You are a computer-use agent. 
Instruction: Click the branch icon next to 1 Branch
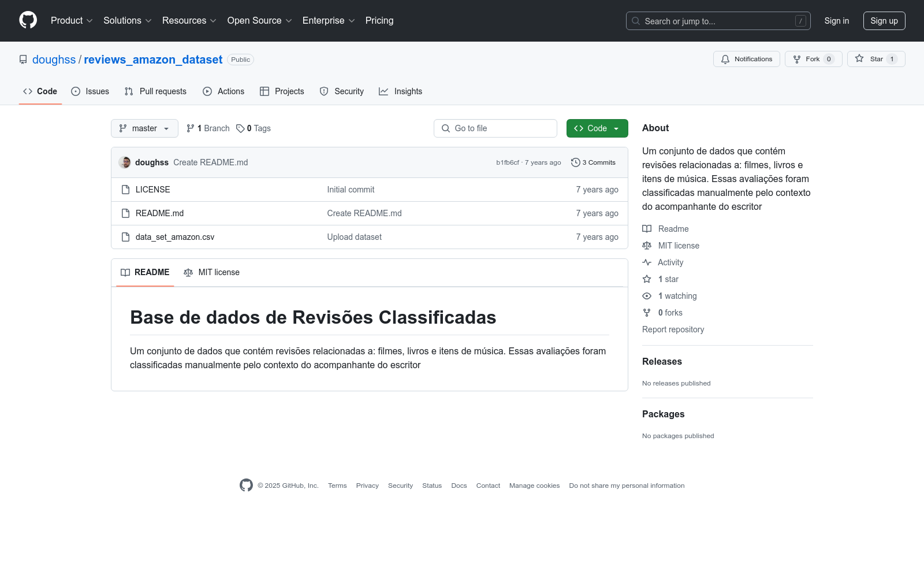click(191, 128)
